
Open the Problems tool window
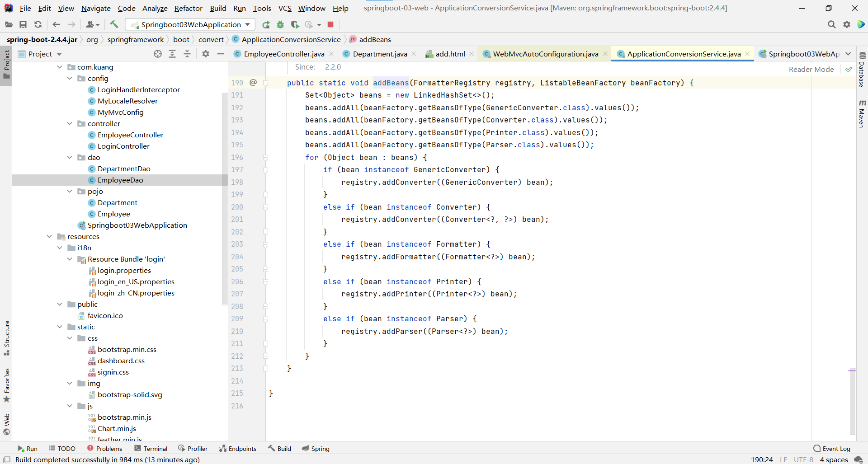[104, 449]
